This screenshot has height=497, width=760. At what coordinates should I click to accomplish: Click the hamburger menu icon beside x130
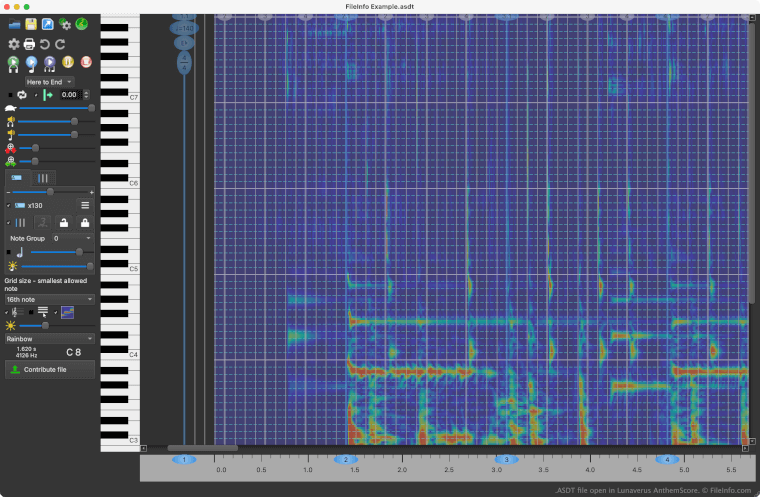(x=86, y=205)
